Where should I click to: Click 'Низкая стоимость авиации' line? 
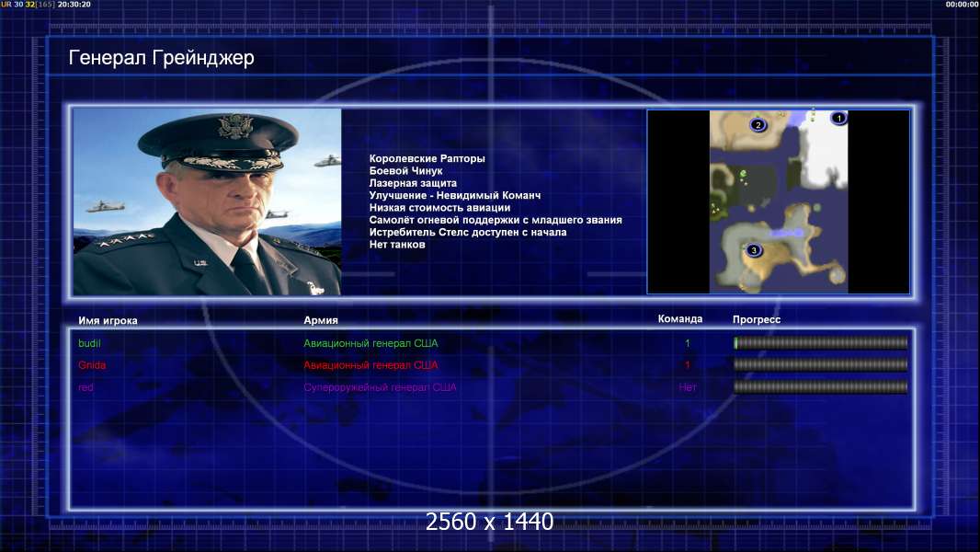439,208
